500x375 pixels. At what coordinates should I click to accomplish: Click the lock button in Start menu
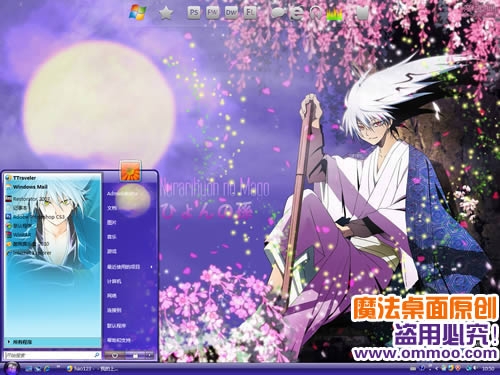135,356
